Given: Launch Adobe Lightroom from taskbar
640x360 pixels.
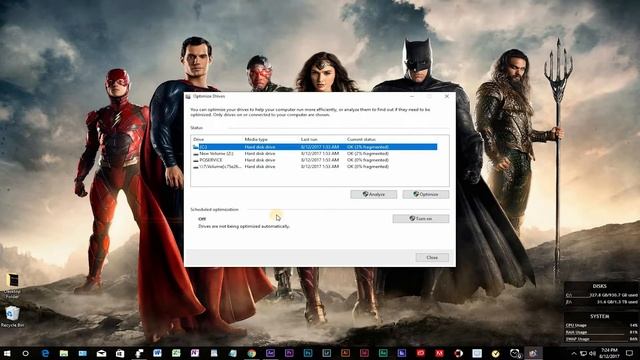Looking at the screenshot, I should [x=327, y=353].
